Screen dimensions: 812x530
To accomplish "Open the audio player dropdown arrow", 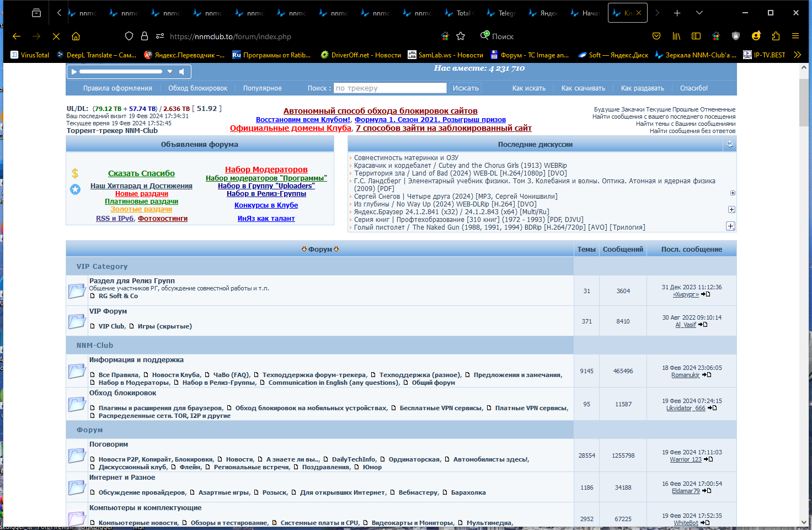I will (170, 71).
